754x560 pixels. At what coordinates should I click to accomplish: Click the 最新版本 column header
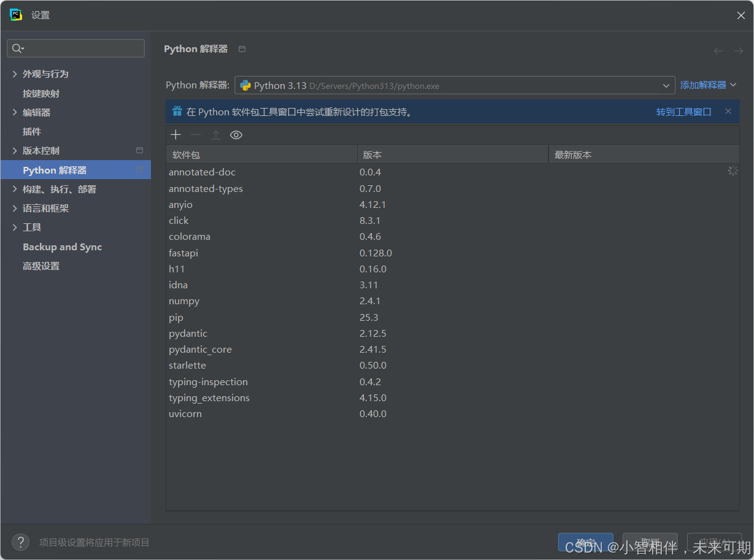(x=644, y=155)
